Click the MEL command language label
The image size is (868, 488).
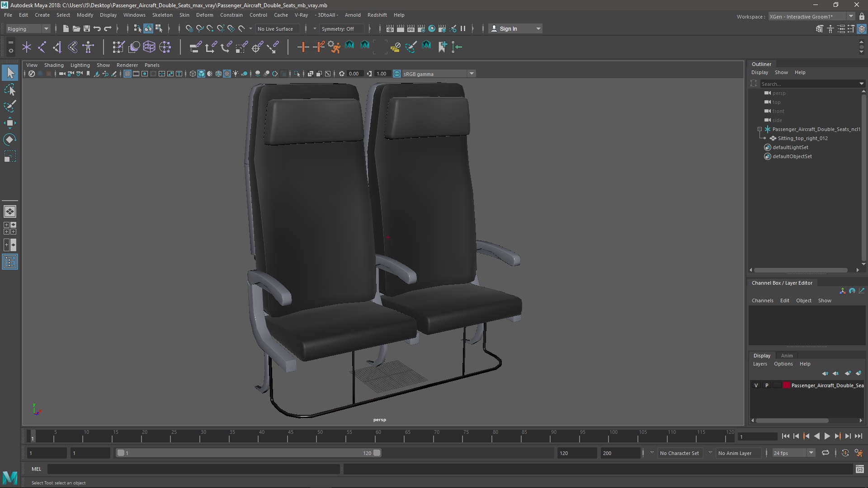pyautogui.click(x=36, y=469)
